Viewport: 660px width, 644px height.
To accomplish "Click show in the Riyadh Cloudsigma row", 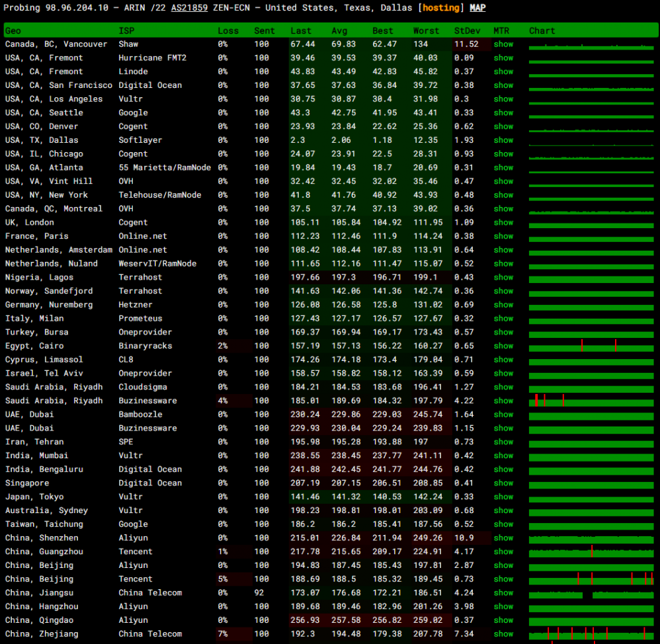I will [x=503, y=387].
